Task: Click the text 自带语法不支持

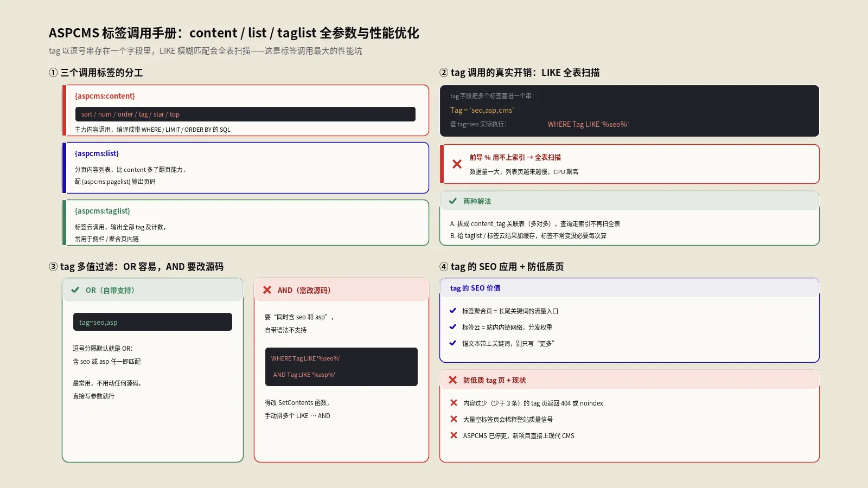Action: point(286,330)
